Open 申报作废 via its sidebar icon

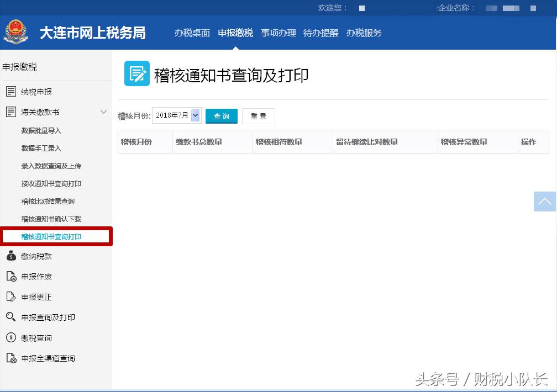[10, 276]
